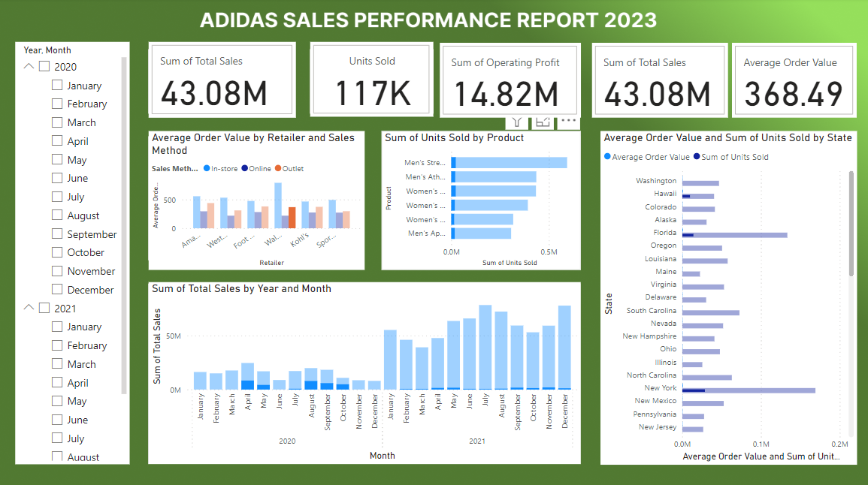Select the January checkbox under 2020

pos(57,85)
